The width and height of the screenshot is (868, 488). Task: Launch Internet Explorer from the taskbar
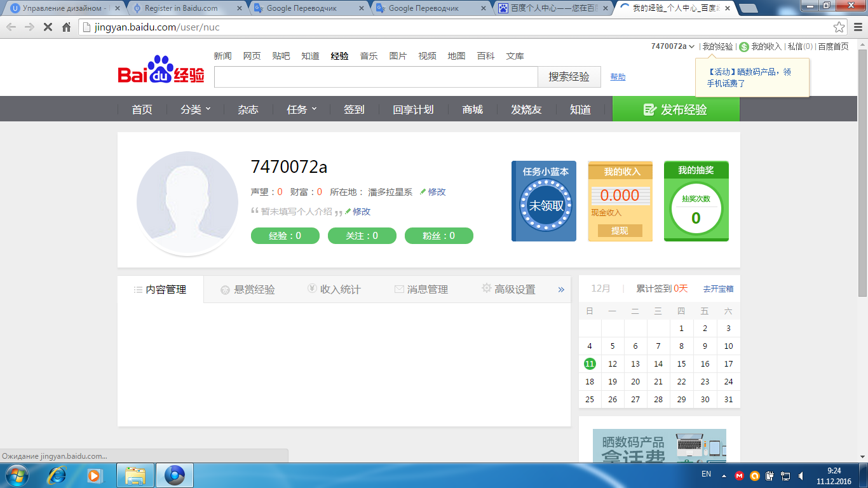pyautogui.click(x=58, y=475)
